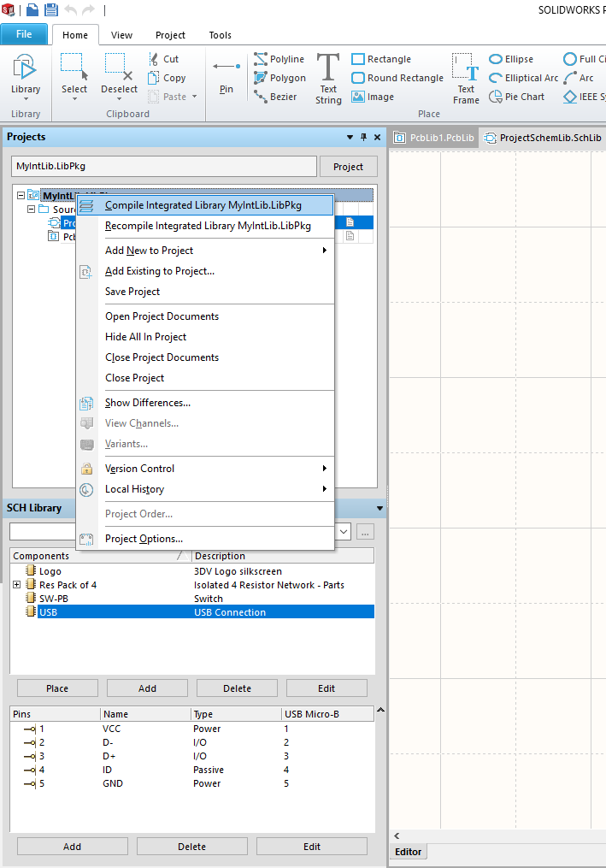The height and width of the screenshot is (868, 606).
Task: Click the Project button in Projects panel
Action: tap(348, 167)
